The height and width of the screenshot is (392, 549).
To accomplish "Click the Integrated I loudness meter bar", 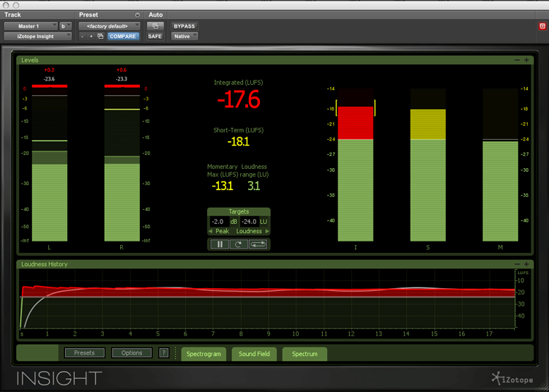I will coord(355,165).
